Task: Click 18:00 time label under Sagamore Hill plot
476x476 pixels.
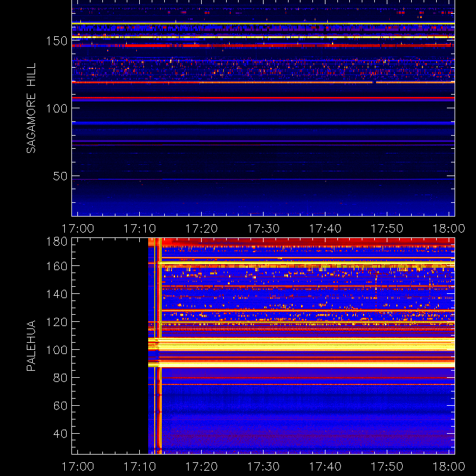Action: (449, 228)
